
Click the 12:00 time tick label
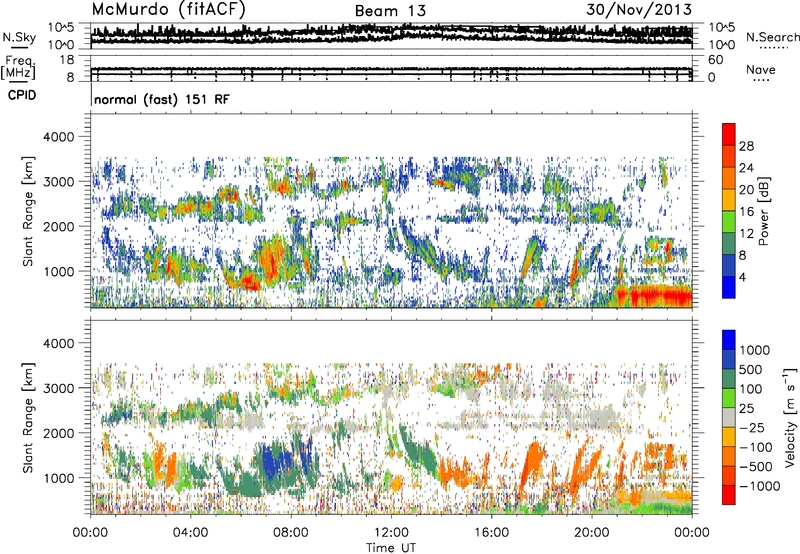(391, 533)
